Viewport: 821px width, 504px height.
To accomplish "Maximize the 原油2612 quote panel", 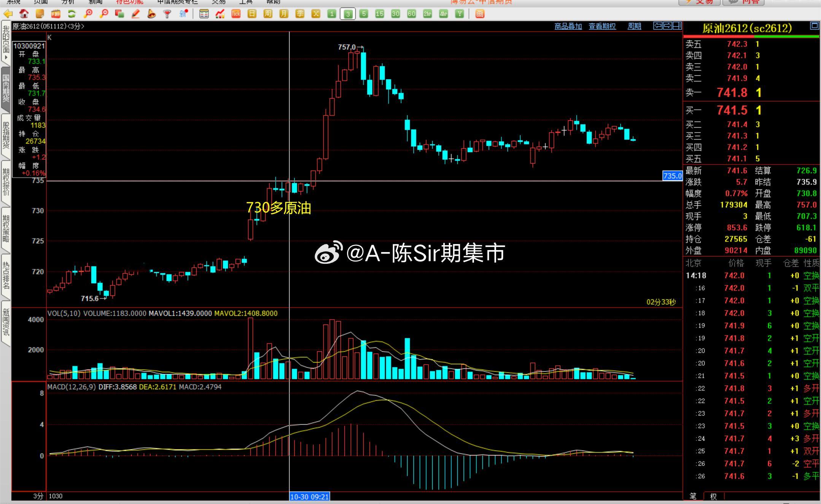I will (814, 26).
